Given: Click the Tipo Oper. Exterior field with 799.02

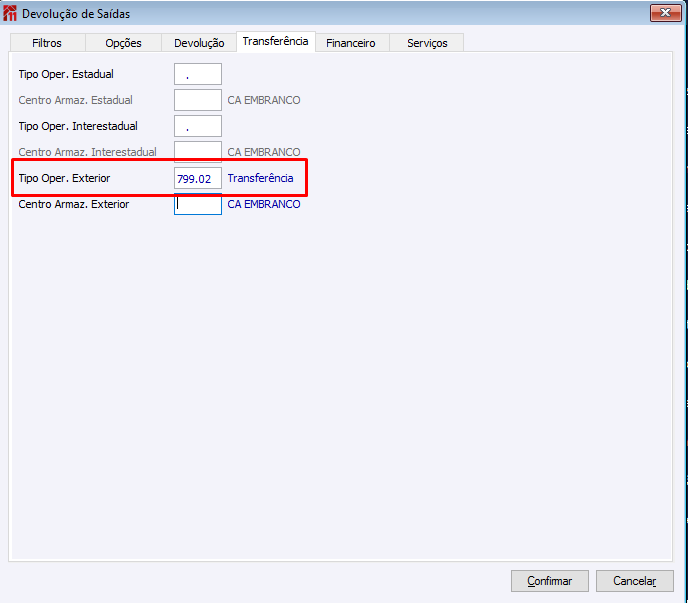Looking at the screenshot, I should point(198,179).
